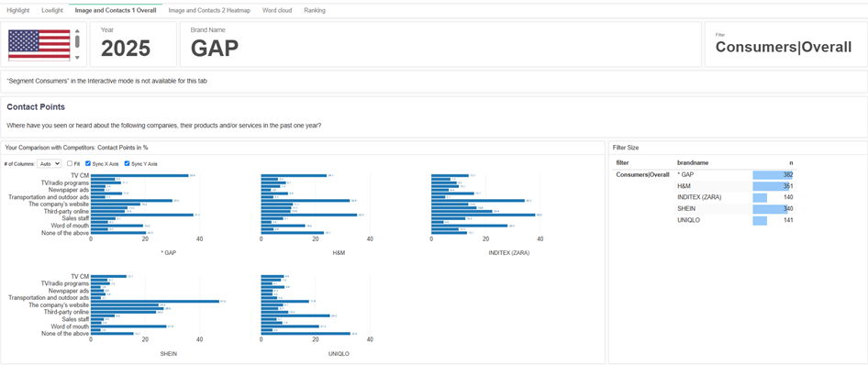Click the Consumers|Overall filter heading
This screenshot has height=365, width=868.
(x=784, y=48)
